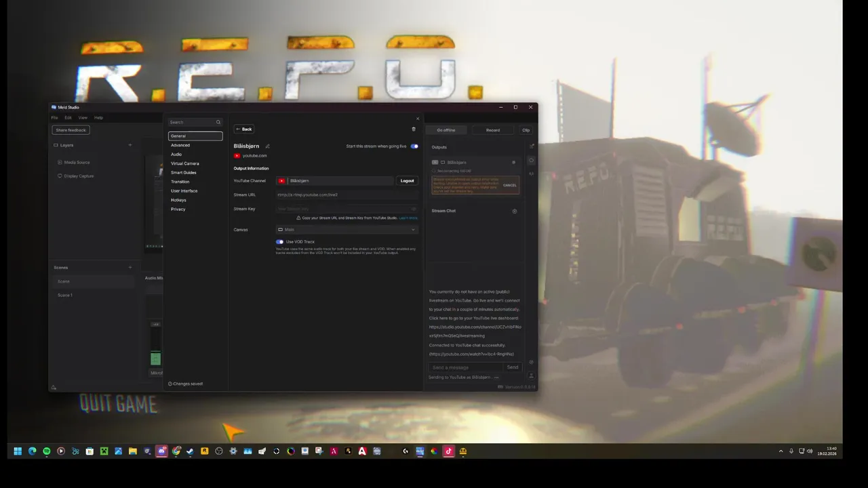Close the settings dialog with the X
The height and width of the screenshot is (488, 868).
(x=418, y=119)
